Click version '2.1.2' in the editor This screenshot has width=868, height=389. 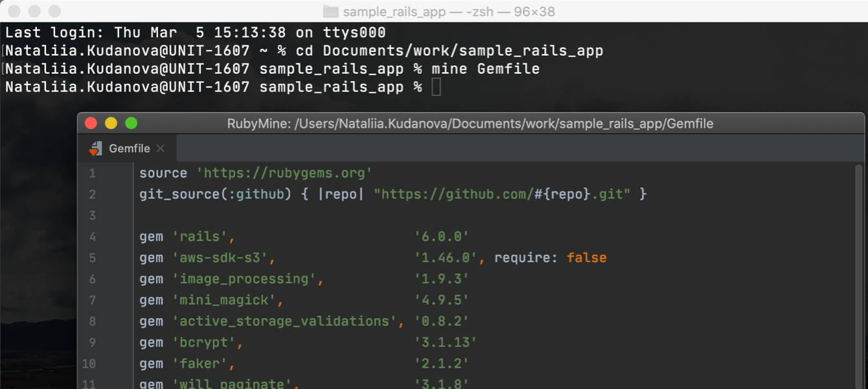pyautogui.click(x=442, y=364)
